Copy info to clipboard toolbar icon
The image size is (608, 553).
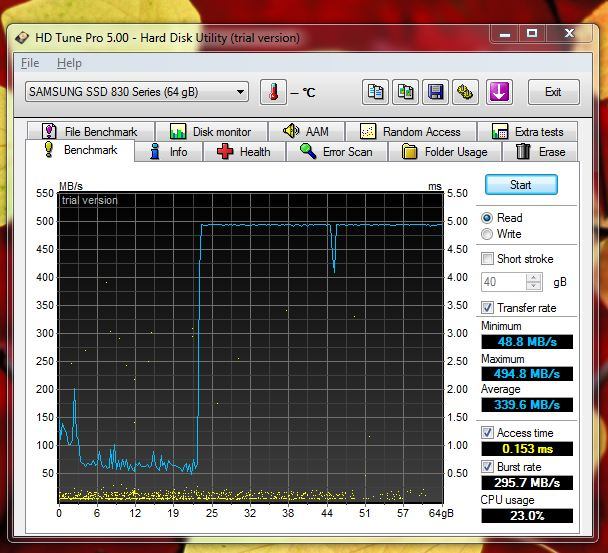click(x=375, y=92)
